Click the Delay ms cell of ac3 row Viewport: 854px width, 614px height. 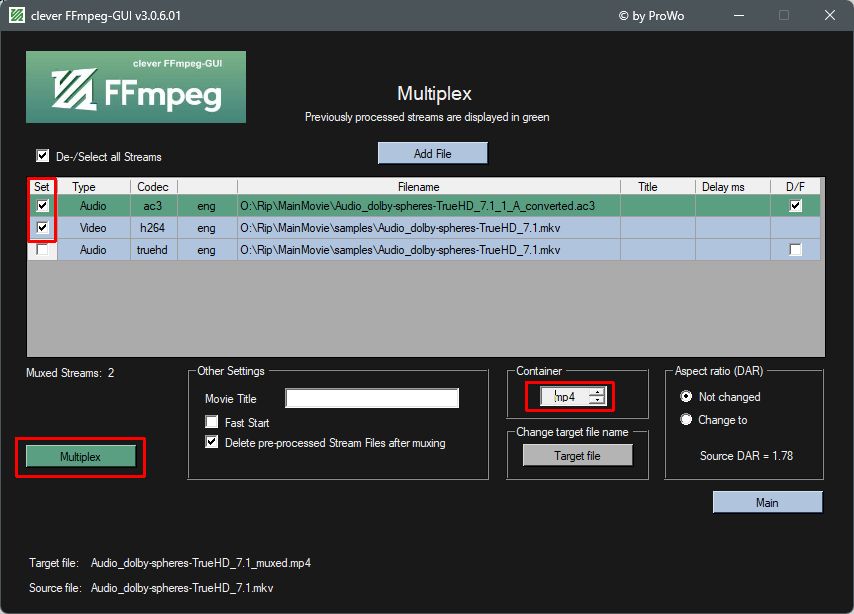(x=733, y=206)
